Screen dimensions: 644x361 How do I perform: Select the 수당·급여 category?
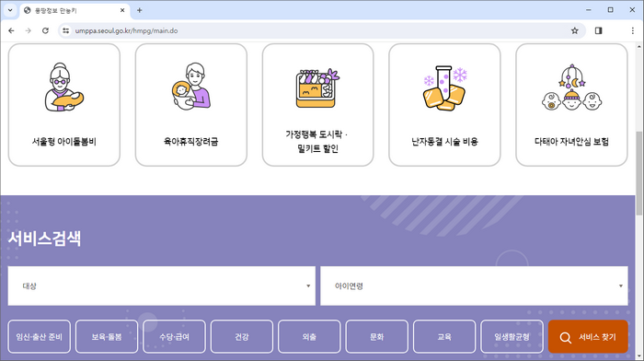tap(174, 337)
